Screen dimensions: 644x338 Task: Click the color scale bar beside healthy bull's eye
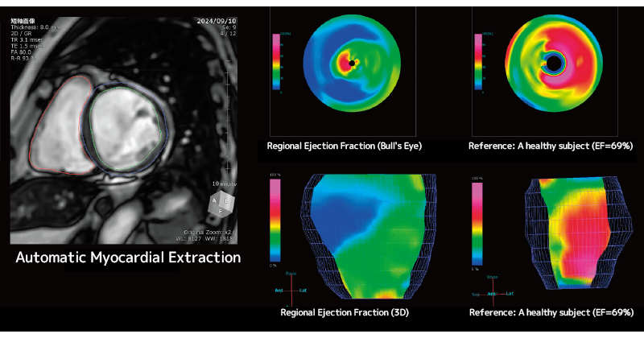(479, 64)
